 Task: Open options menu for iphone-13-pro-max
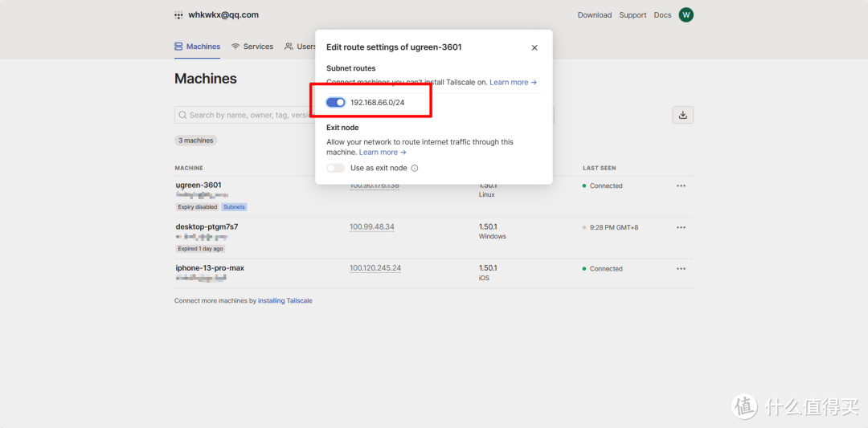tap(681, 269)
